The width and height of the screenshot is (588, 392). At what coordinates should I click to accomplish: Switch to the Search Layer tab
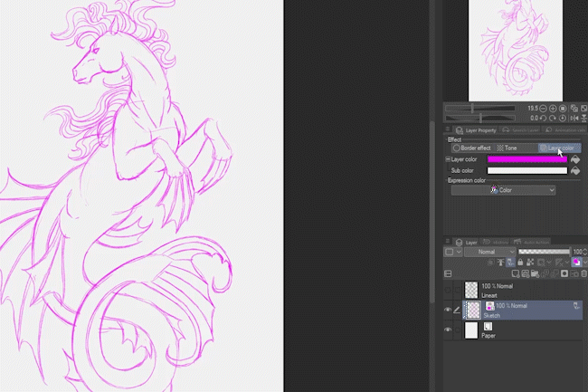click(x=520, y=130)
